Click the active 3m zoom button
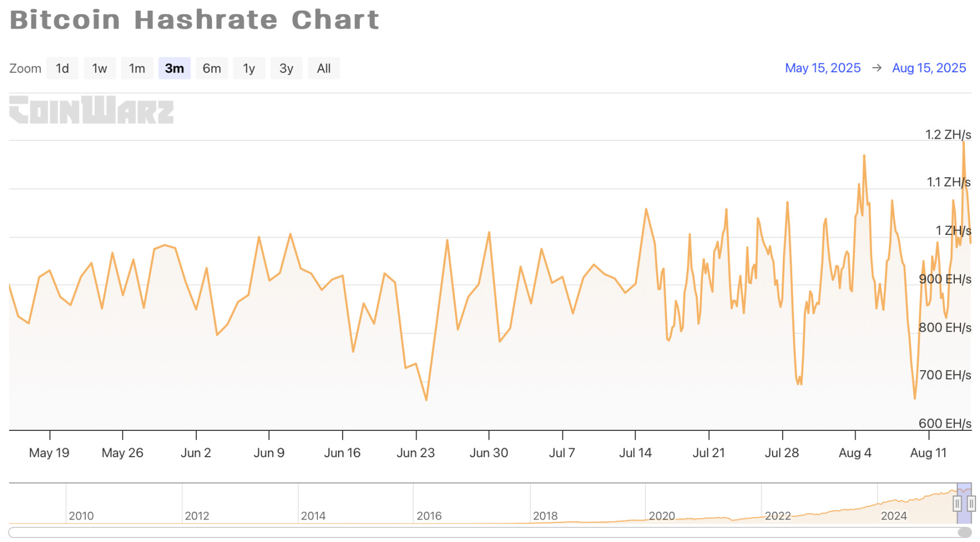The width and height of the screenshot is (980, 542). 174,68
